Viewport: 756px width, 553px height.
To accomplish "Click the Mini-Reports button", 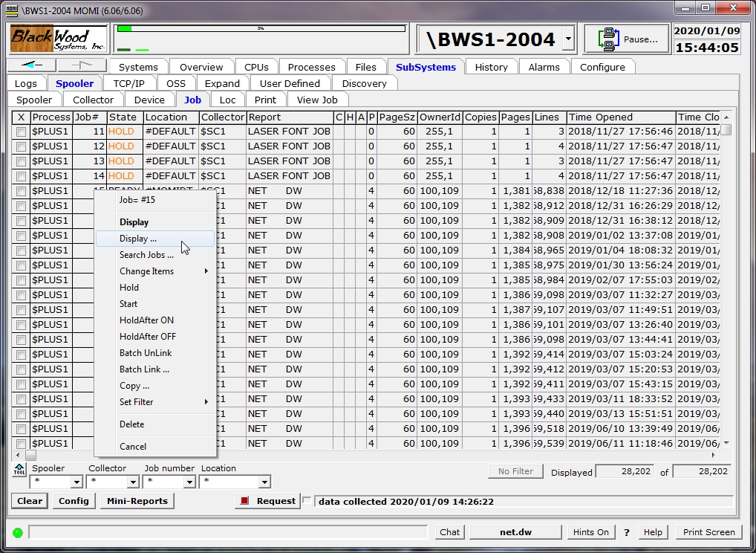I will click(137, 501).
